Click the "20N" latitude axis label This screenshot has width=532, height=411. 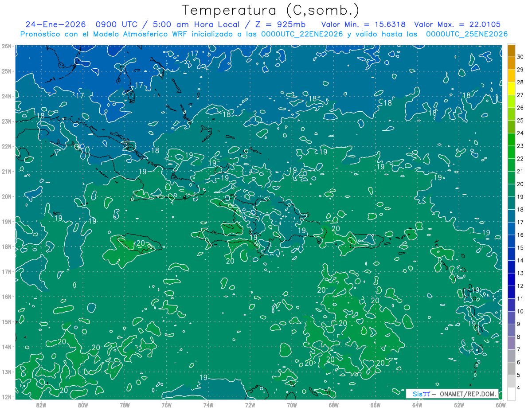coord(7,196)
